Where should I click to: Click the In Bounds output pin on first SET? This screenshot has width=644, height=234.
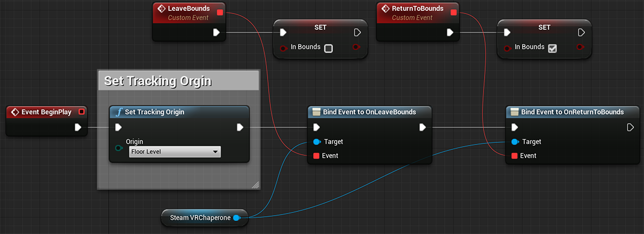[356, 47]
